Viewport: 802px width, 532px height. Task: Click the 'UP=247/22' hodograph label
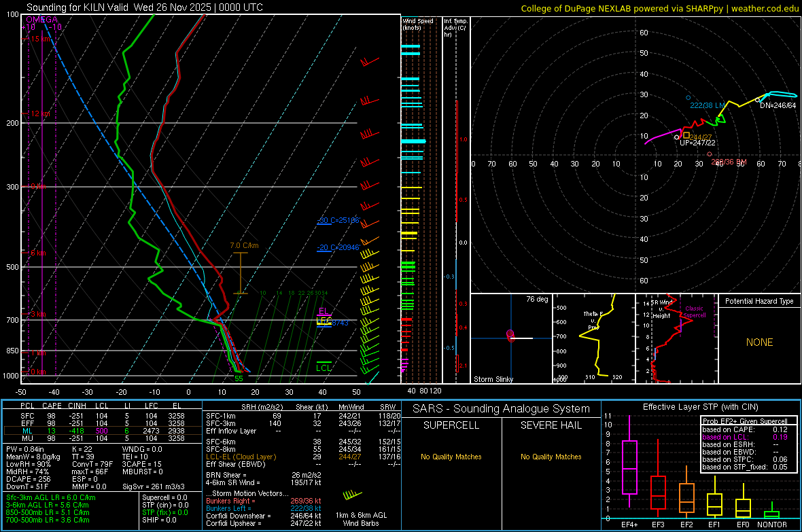pyautogui.click(x=697, y=143)
